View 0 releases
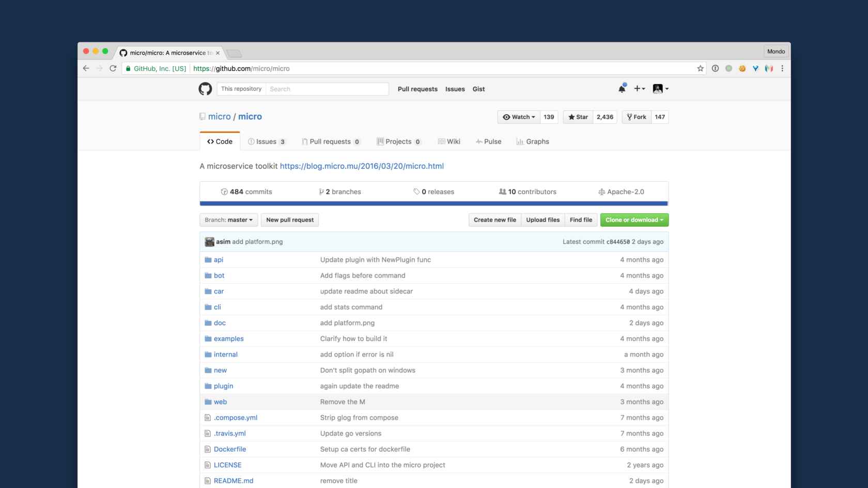868x488 pixels. click(x=434, y=192)
